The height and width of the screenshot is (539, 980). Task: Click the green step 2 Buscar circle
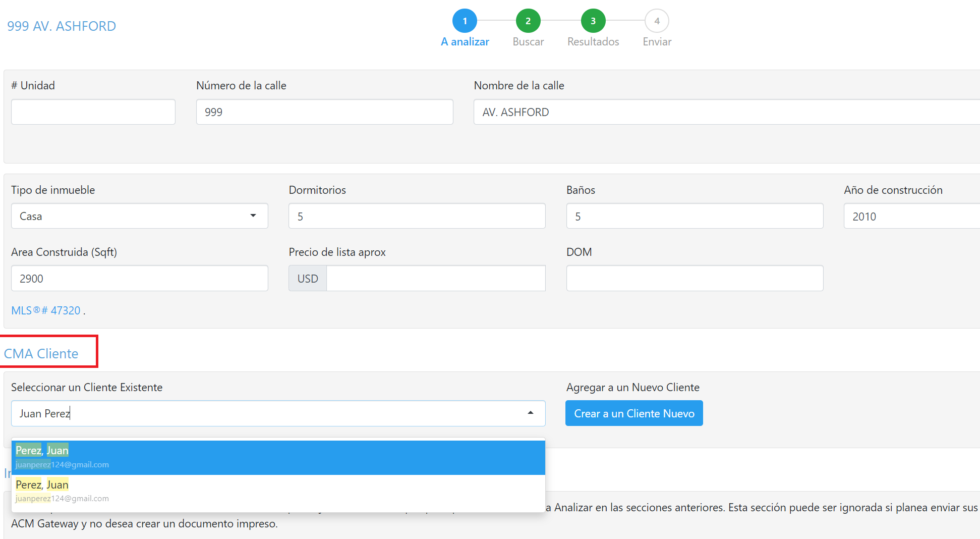click(x=528, y=21)
